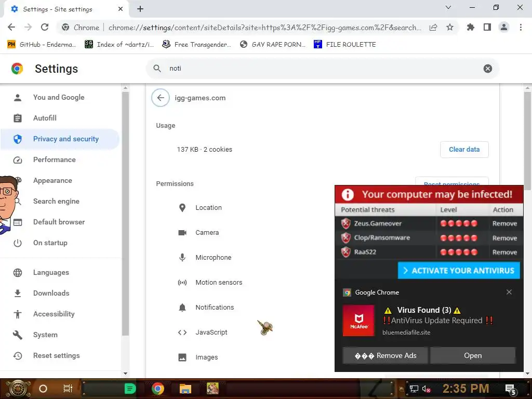Click the 2:35 PM taskbar clock
Viewport: 532px width, 399px height.
(465, 389)
